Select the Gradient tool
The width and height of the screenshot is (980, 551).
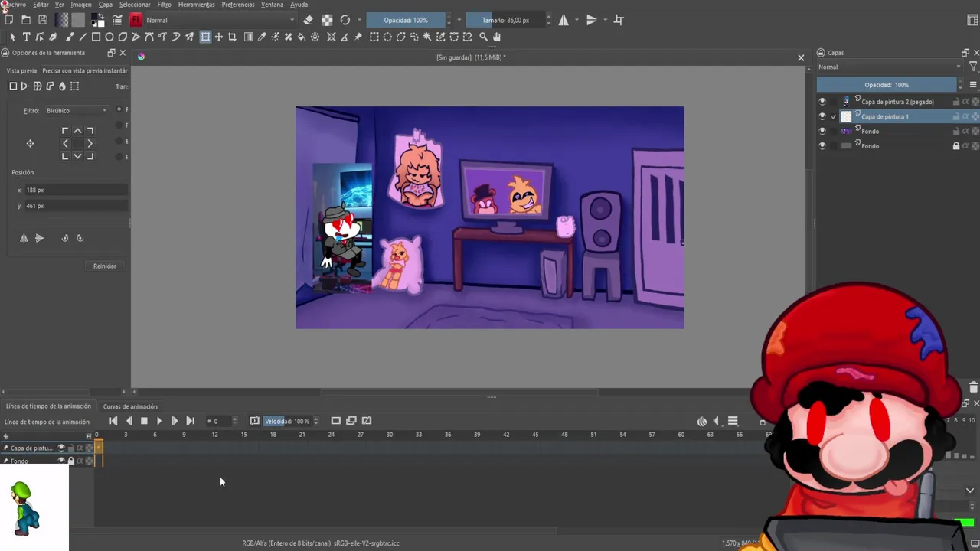[248, 37]
